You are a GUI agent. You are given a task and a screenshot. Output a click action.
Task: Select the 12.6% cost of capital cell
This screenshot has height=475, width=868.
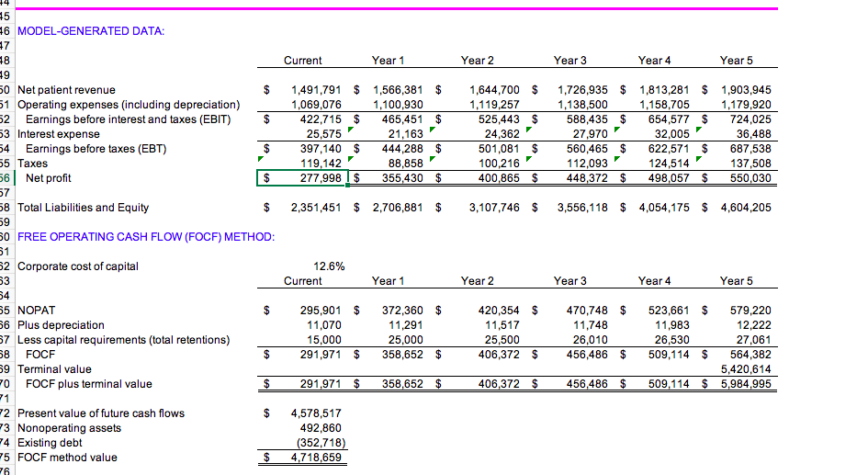click(329, 266)
